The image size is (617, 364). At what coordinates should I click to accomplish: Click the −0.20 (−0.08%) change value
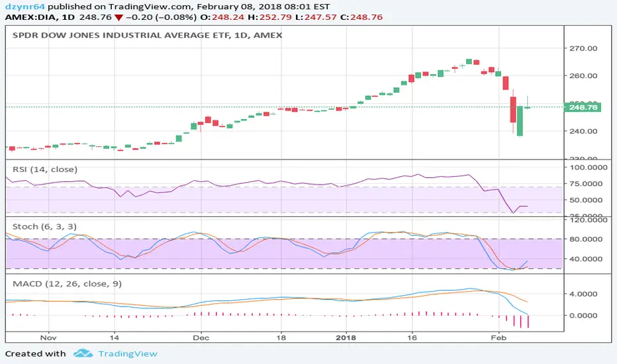(162, 17)
